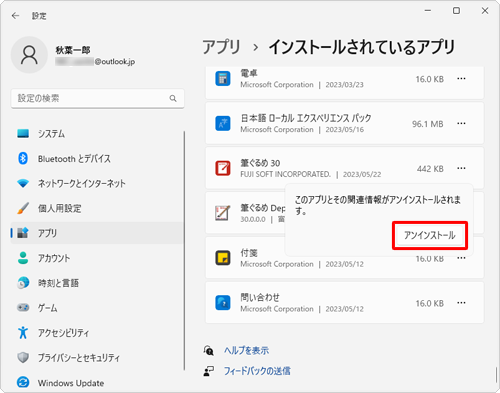Screen dimensions: 500x393
Task: Click the feedback icon beside フィードバックの送信
Action: pyautogui.click(x=209, y=371)
